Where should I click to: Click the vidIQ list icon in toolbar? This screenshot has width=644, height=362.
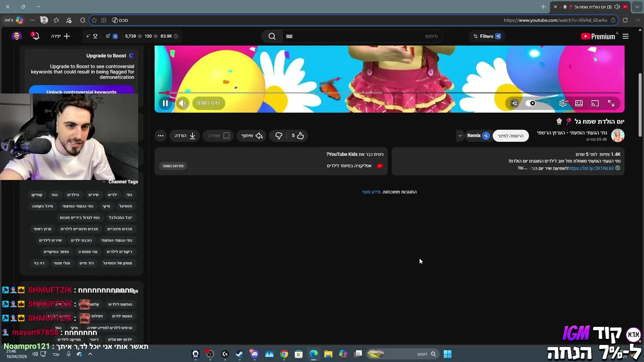[107, 36]
